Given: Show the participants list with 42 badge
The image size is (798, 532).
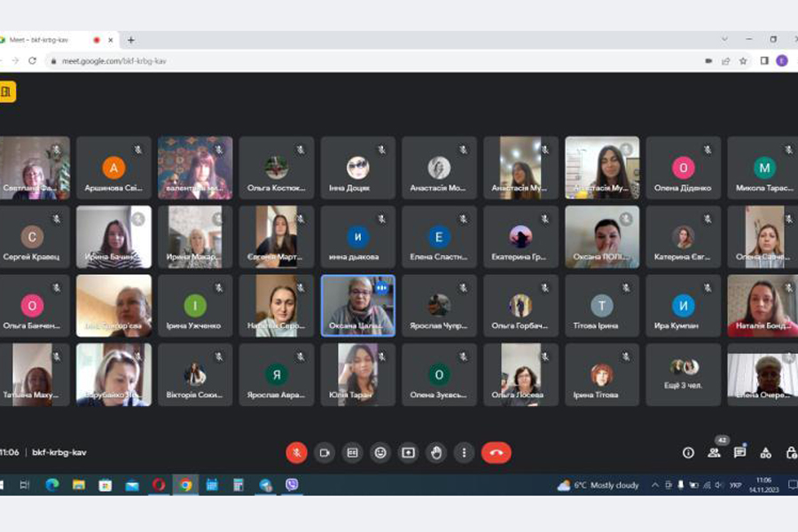Looking at the screenshot, I should click(x=714, y=452).
